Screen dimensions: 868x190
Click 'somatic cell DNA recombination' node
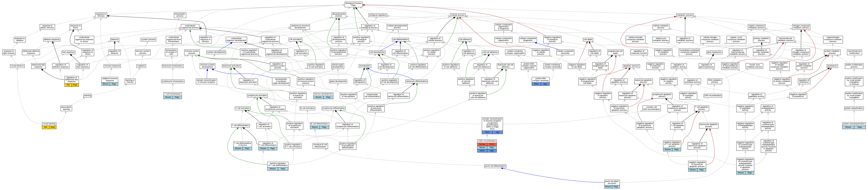[x=651, y=108]
